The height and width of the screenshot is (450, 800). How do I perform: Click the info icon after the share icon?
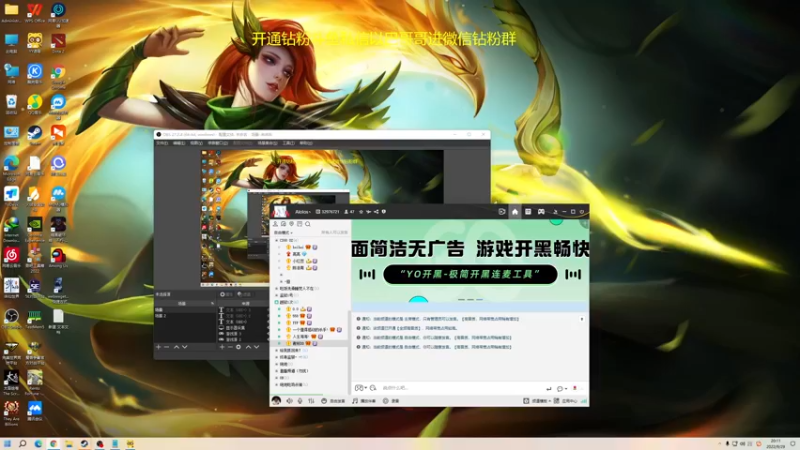[x=384, y=212]
